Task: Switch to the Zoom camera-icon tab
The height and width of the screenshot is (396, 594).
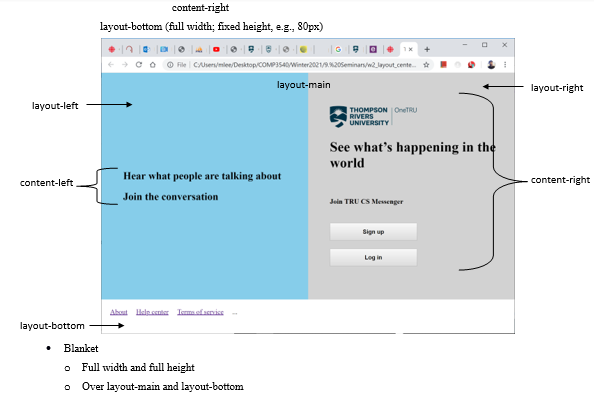Action: [x=164, y=49]
